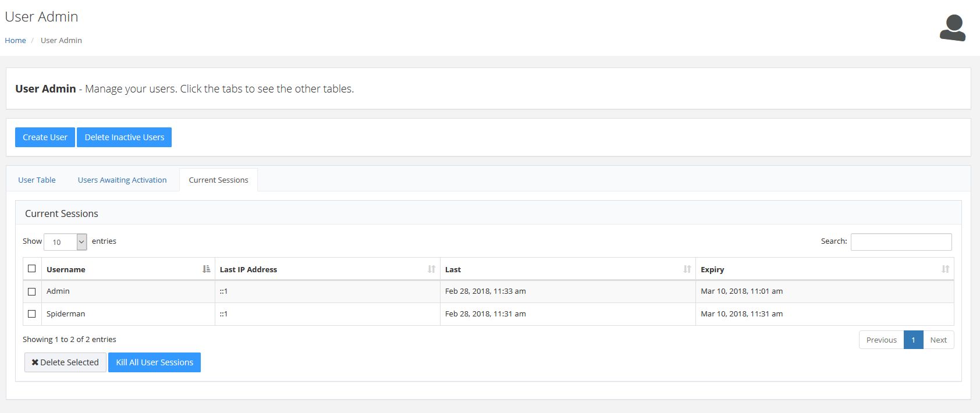Switch to the User Table tab
The height and width of the screenshot is (413, 980).
pyautogui.click(x=37, y=180)
